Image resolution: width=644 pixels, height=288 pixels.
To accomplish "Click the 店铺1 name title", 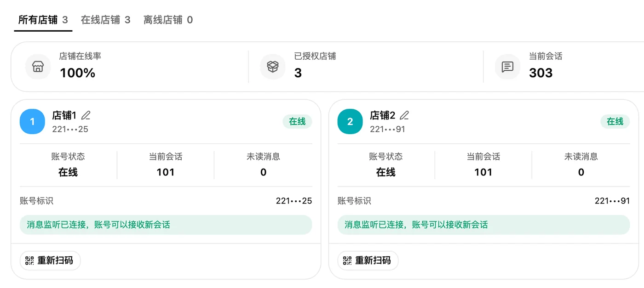I will tap(64, 115).
